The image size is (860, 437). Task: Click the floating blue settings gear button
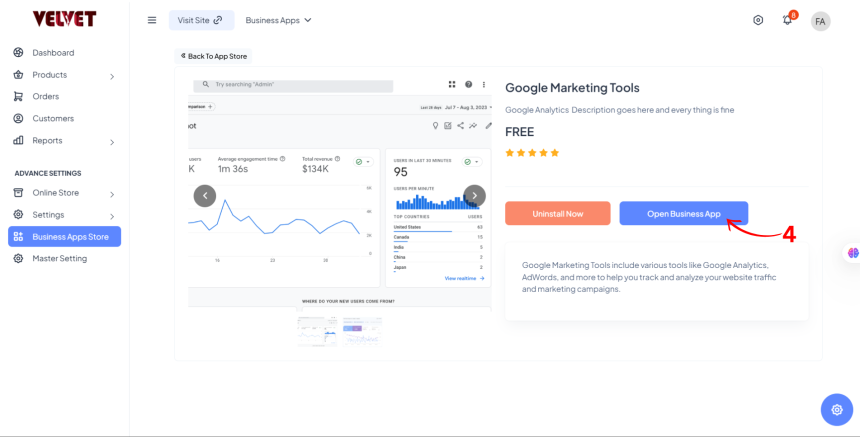[x=836, y=409]
